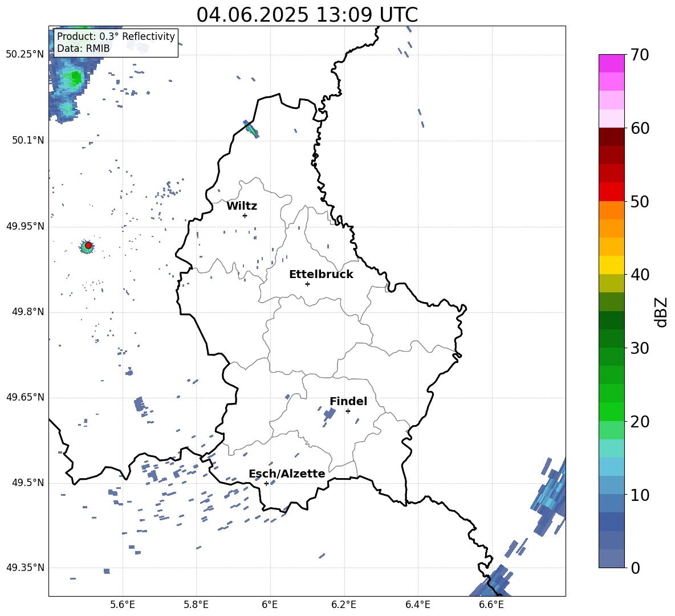The image size is (675, 616).
Task: Click the blue echo patch west of Findel
Action: click(330, 414)
